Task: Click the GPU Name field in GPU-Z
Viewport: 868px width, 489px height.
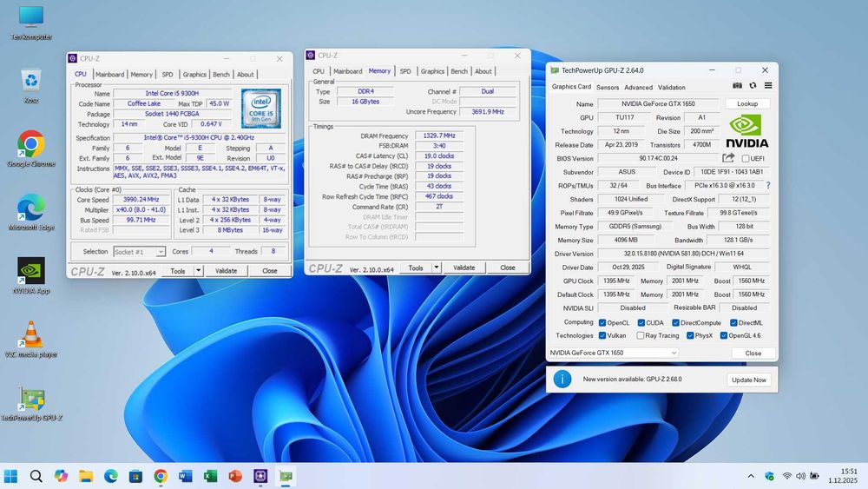Action: click(659, 103)
